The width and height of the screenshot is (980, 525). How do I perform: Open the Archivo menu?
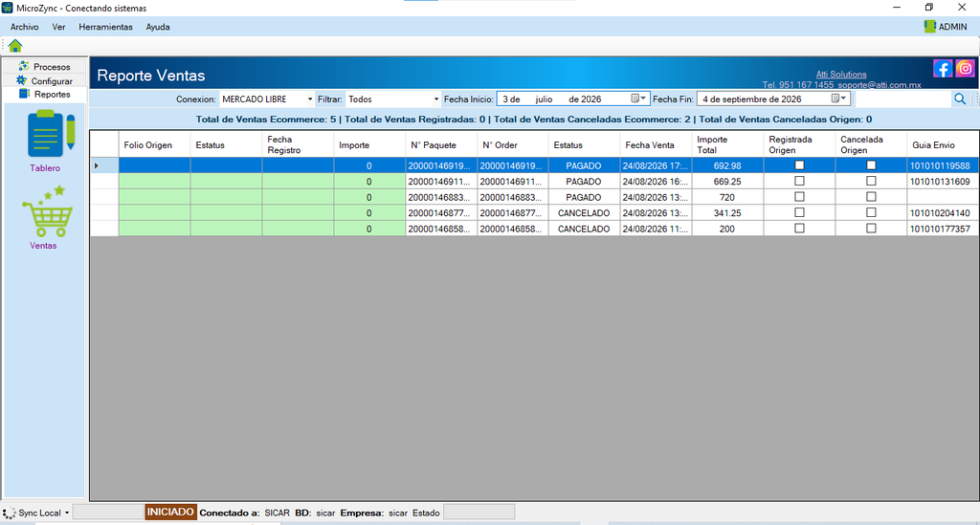pos(24,27)
